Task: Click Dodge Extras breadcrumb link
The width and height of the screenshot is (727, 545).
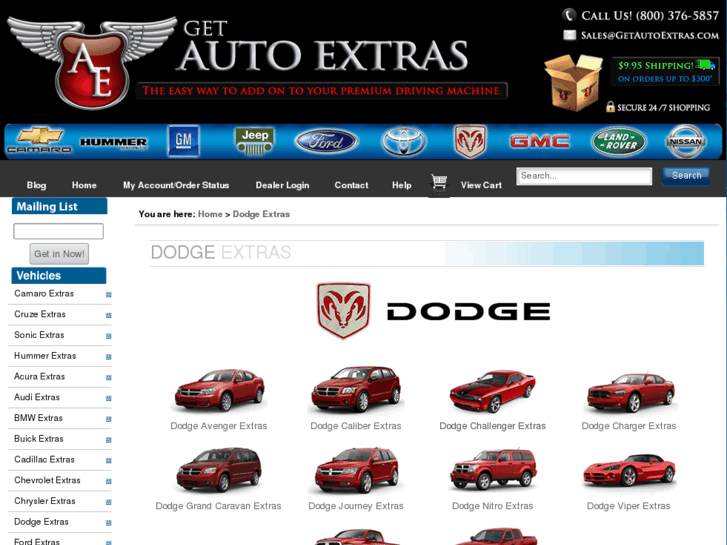Action: [x=261, y=214]
